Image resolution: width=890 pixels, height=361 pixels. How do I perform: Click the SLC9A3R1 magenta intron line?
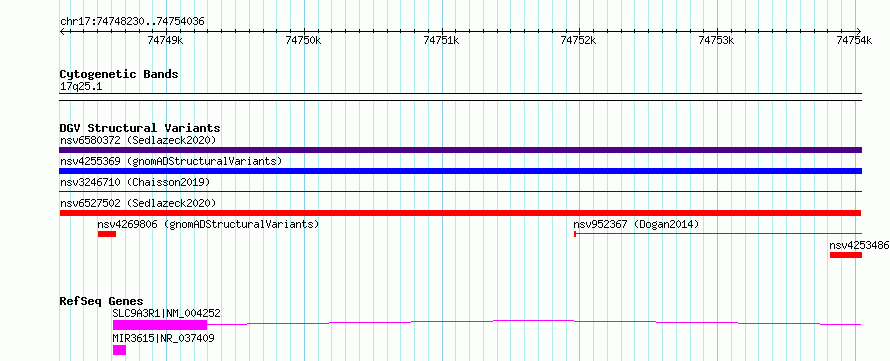click(x=534, y=322)
